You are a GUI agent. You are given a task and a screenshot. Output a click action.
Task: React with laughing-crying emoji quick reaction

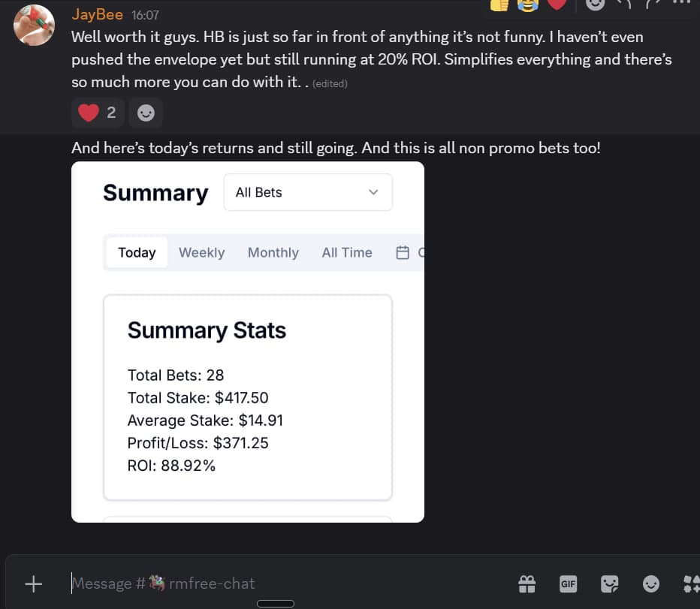[528, 5]
